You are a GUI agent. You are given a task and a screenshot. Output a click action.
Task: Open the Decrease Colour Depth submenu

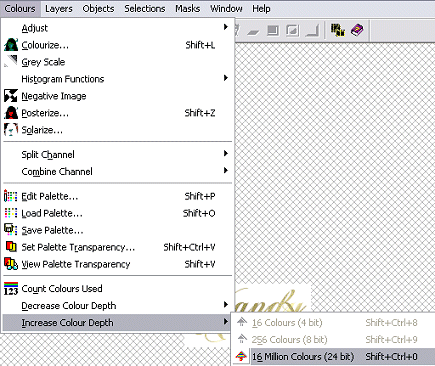(x=118, y=305)
